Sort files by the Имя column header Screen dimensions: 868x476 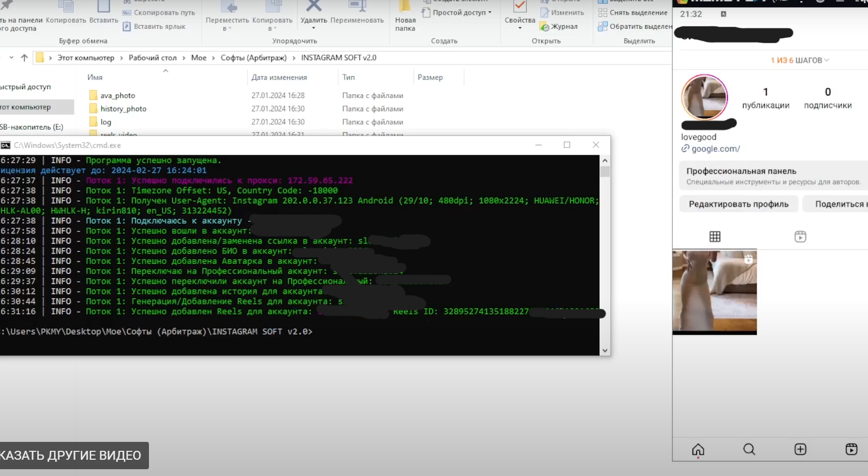(95, 77)
